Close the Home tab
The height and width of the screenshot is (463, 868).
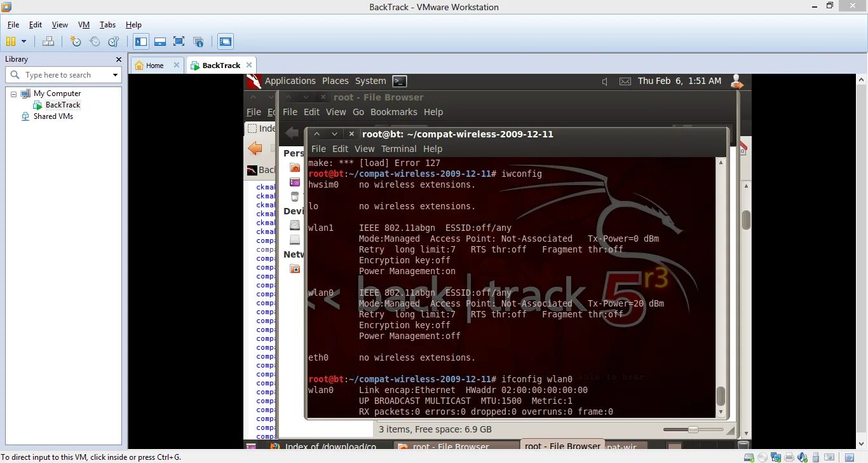click(x=177, y=65)
